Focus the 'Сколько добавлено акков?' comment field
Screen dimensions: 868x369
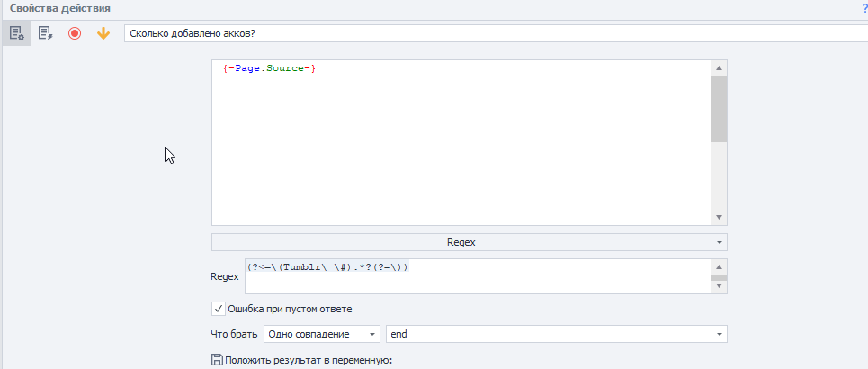(x=496, y=33)
